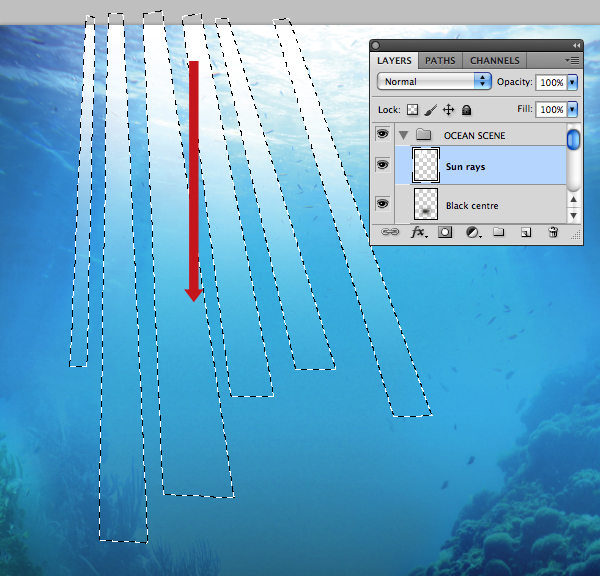Delete layer with trash icon
The image size is (600, 576).
[553, 232]
